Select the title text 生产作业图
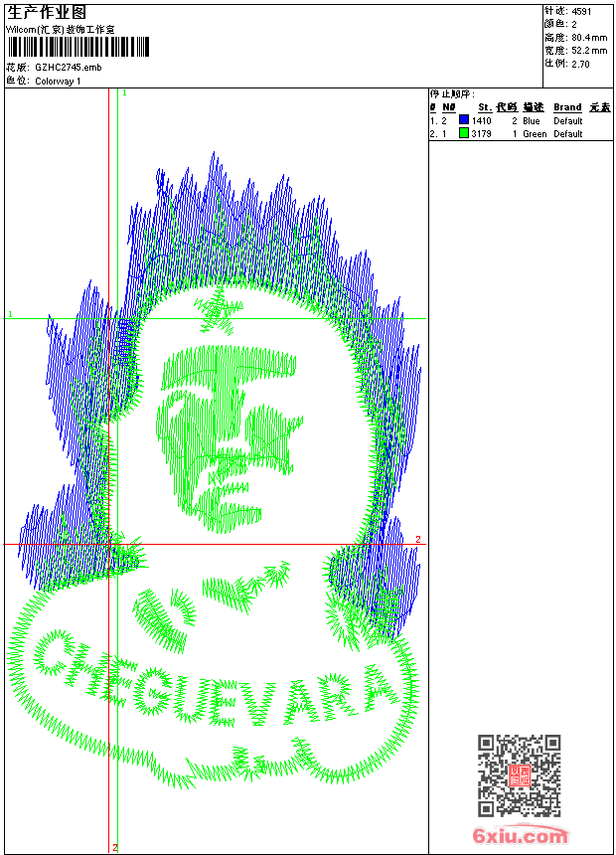The image size is (616, 855). [47, 13]
